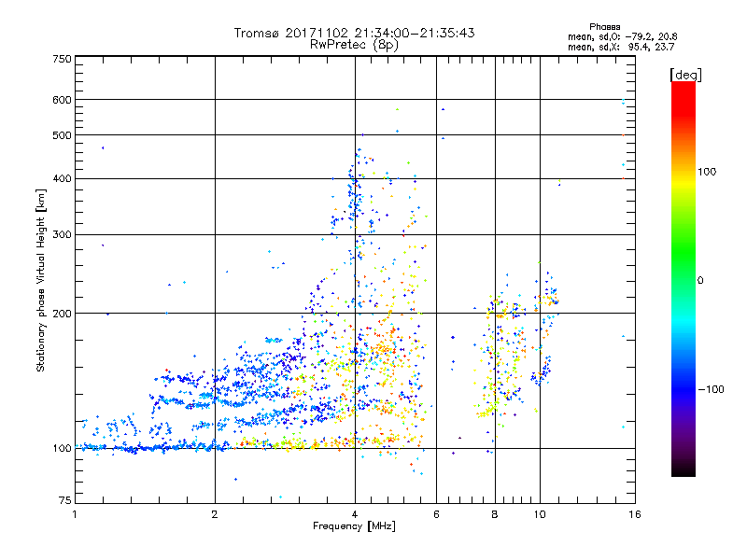This screenshot has width=747, height=560.
Task: Click the y-axis '400' tick label
Action: (62, 179)
